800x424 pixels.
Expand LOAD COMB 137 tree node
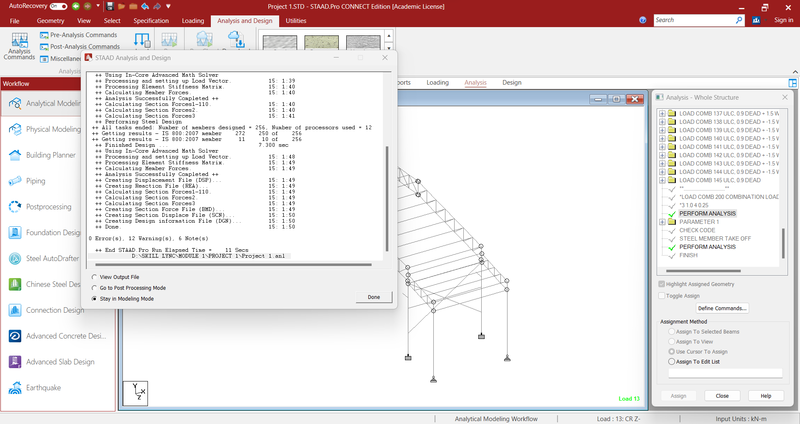pyautogui.click(x=662, y=113)
